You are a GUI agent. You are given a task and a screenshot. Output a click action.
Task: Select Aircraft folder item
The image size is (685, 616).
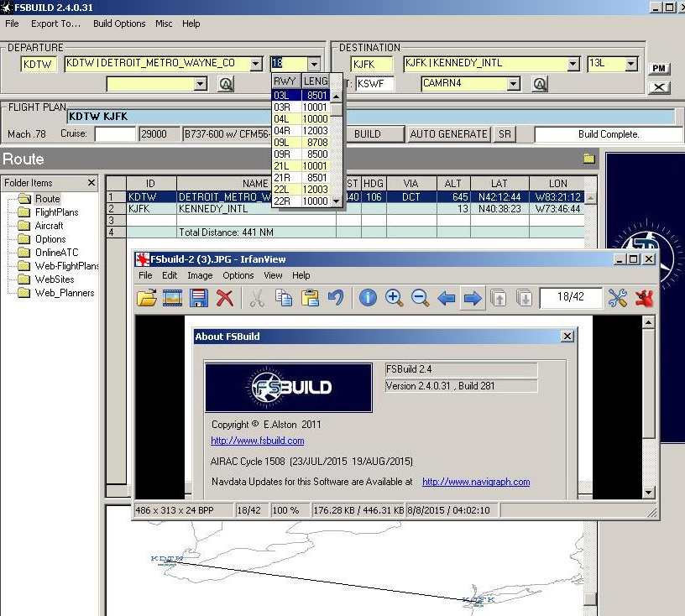tap(49, 226)
